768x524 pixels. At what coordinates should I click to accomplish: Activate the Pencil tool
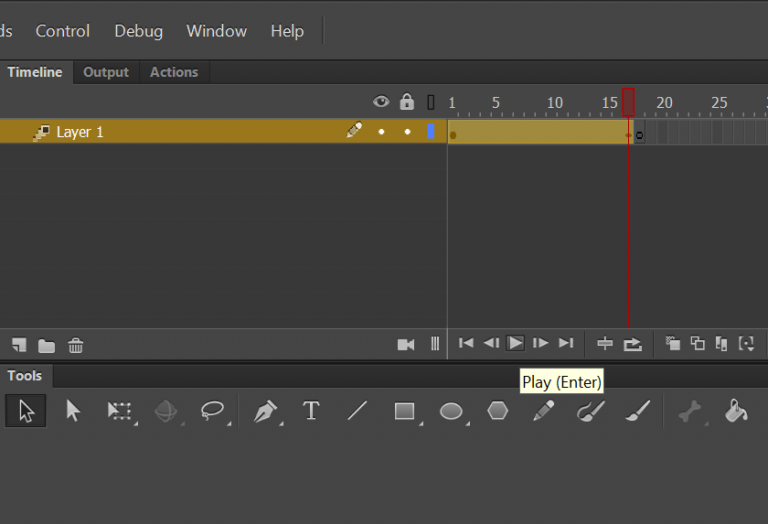click(543, 411)
